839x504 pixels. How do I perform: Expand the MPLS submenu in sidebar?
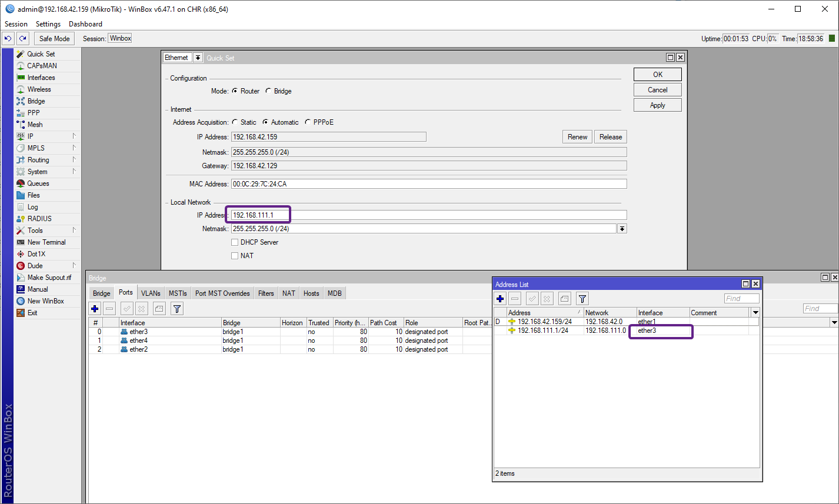[75, 148]
